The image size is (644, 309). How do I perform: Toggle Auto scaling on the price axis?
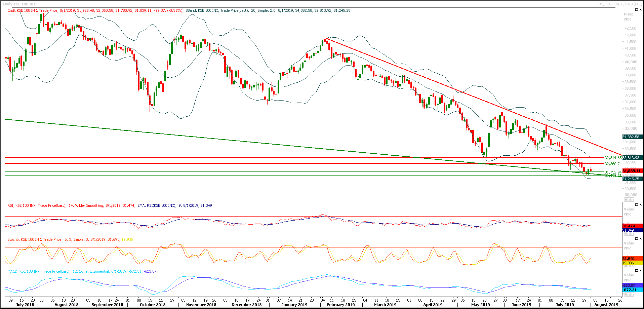[x=629, y=200]
